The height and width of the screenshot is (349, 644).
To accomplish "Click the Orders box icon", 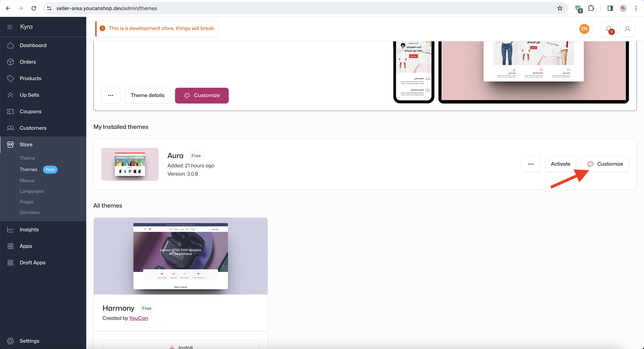I will click(x=10, y=62).
